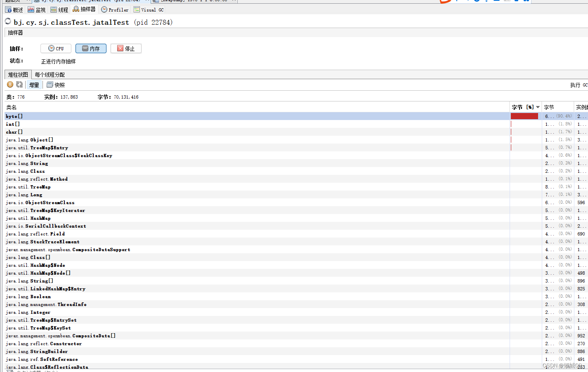
Task: Select java.io.SerialCallbackContext row
Action: (296, 226)
